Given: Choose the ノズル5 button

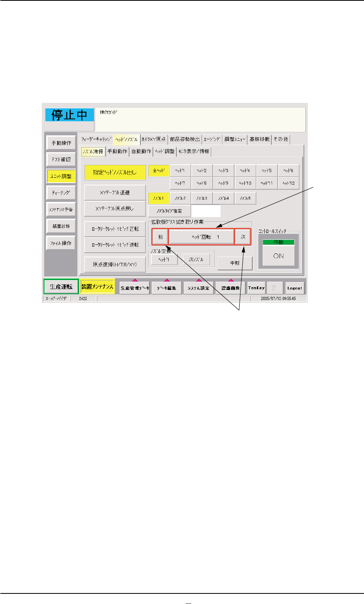Looking at the screenshot, I should pos(245,198).
